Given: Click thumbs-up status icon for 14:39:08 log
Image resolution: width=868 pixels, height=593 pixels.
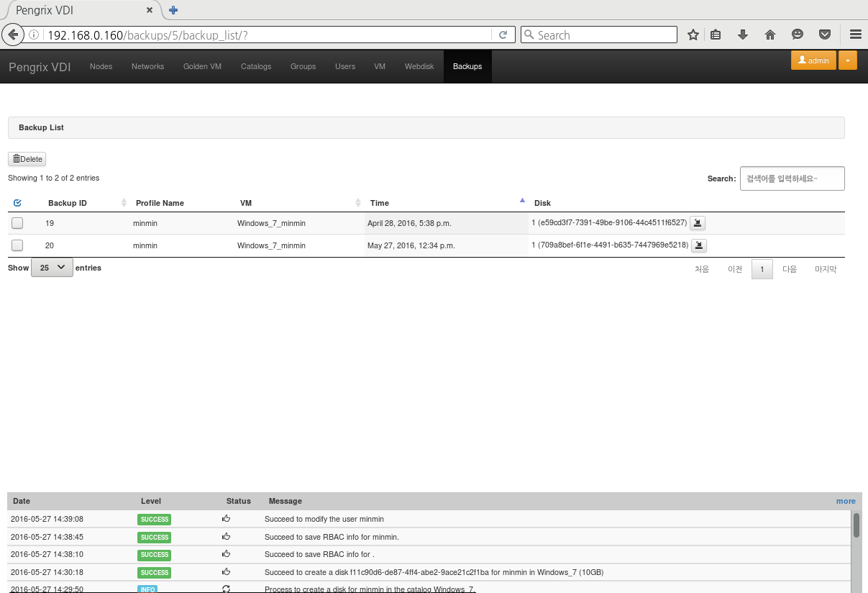Looking at the screenshot, I should [x=226, y=518].
